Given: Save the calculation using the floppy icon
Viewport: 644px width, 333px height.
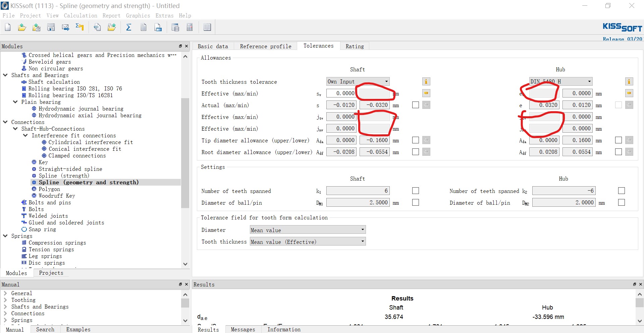Looking at the screenshot, I should point(51,27).
